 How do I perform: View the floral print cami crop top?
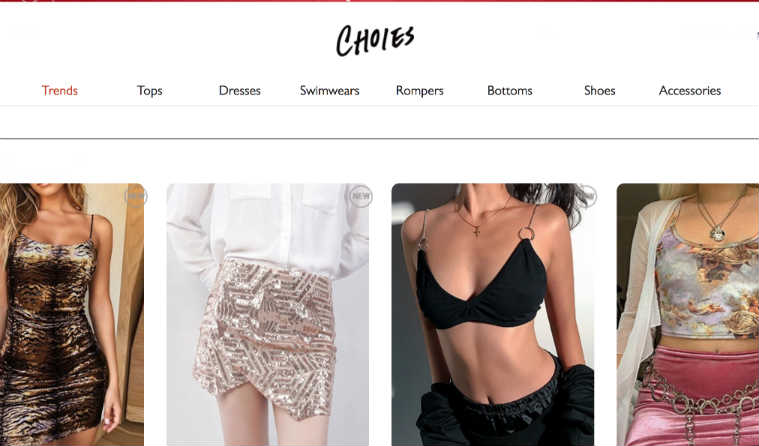click(688, 315)
